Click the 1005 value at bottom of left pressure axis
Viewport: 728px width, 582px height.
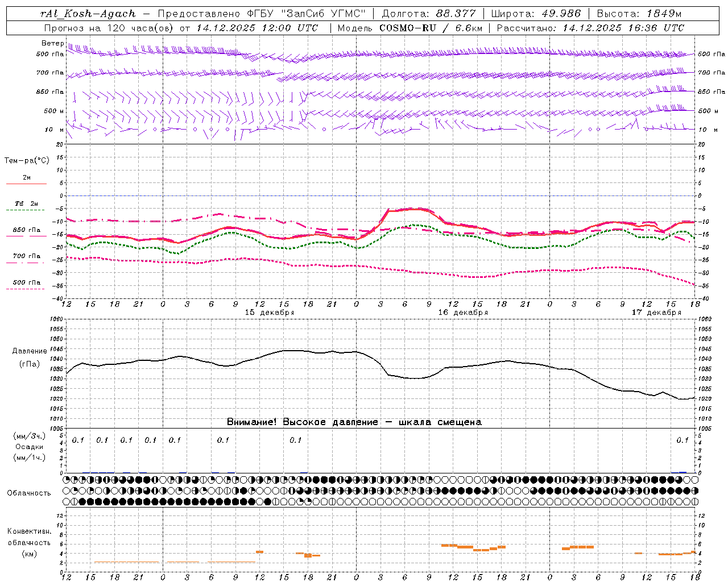tap(56, 429)
